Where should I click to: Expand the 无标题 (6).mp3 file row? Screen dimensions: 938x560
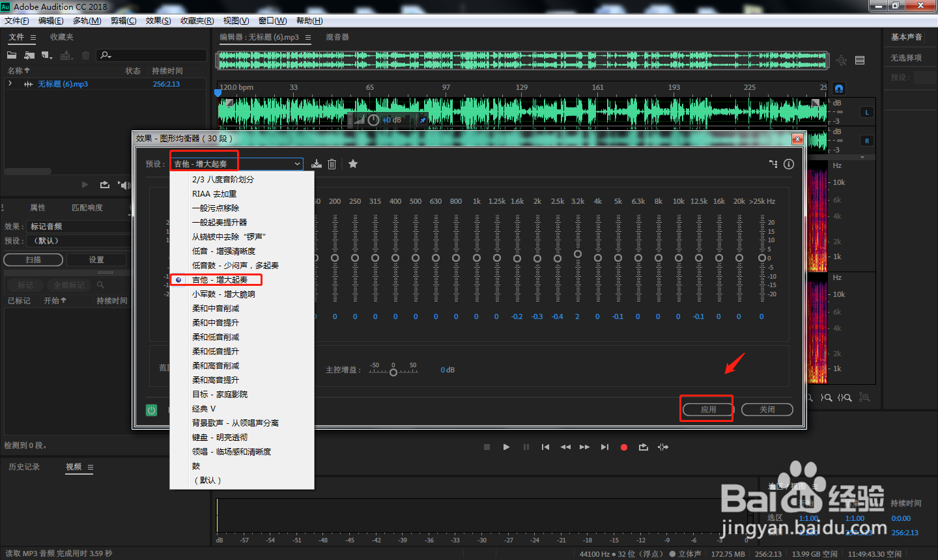point(10,83)
